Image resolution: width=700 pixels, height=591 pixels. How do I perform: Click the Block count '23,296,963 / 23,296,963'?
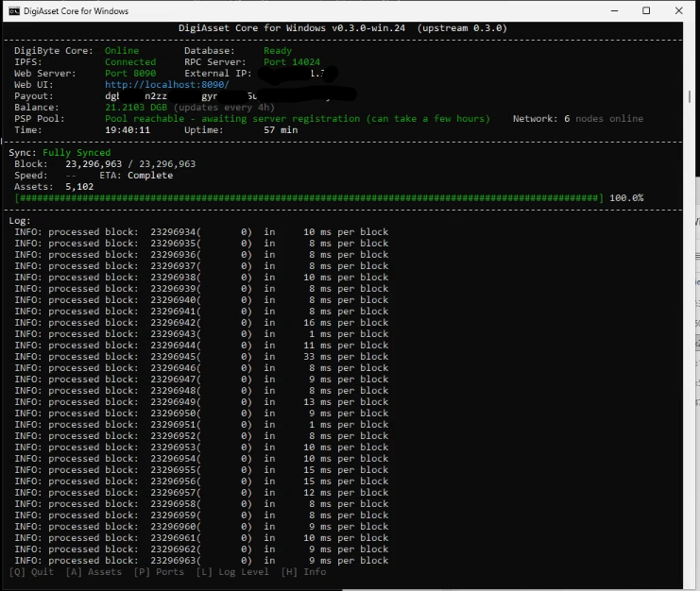(x=130, y=164)
